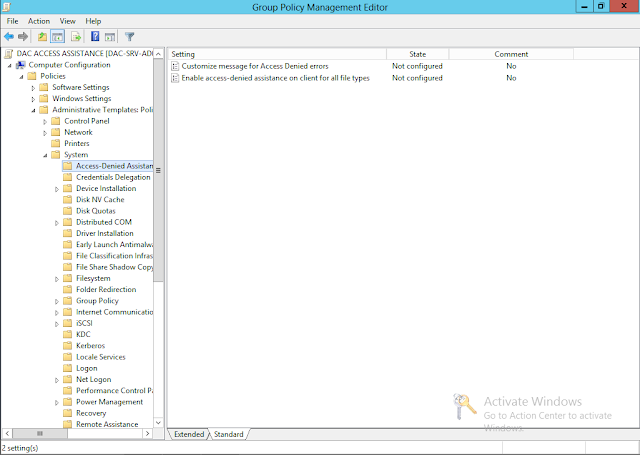The image size is (640, 455).
Task: Expand the Control Panel node
Action: pyautogui.click(x=45, y=122)
